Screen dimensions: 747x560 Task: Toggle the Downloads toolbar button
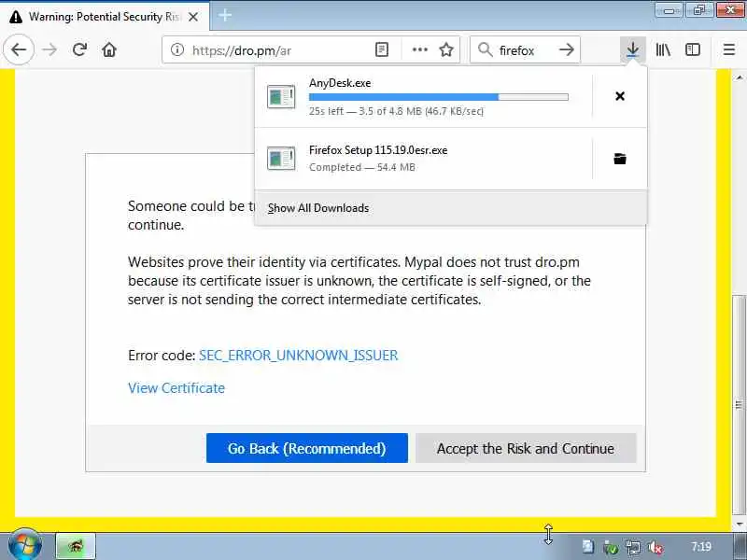(x=633, y=49)
